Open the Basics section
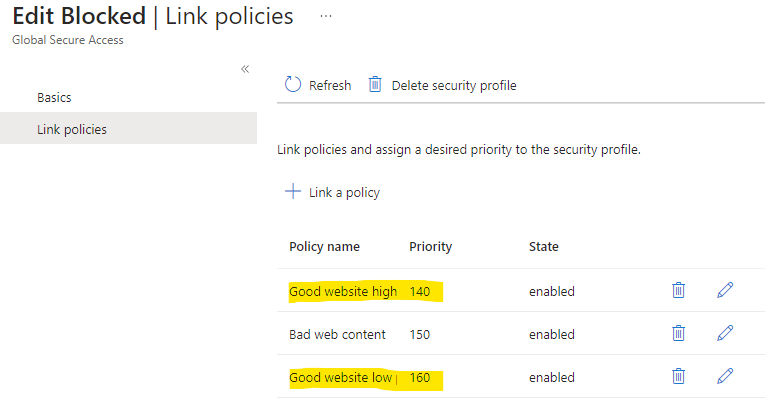The height and width of the screenshot is (414, 765). click(54, 98)
